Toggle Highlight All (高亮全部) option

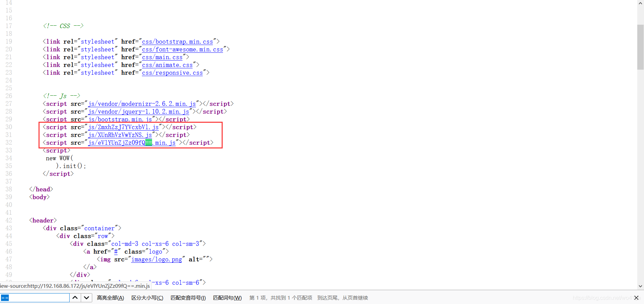110,298
